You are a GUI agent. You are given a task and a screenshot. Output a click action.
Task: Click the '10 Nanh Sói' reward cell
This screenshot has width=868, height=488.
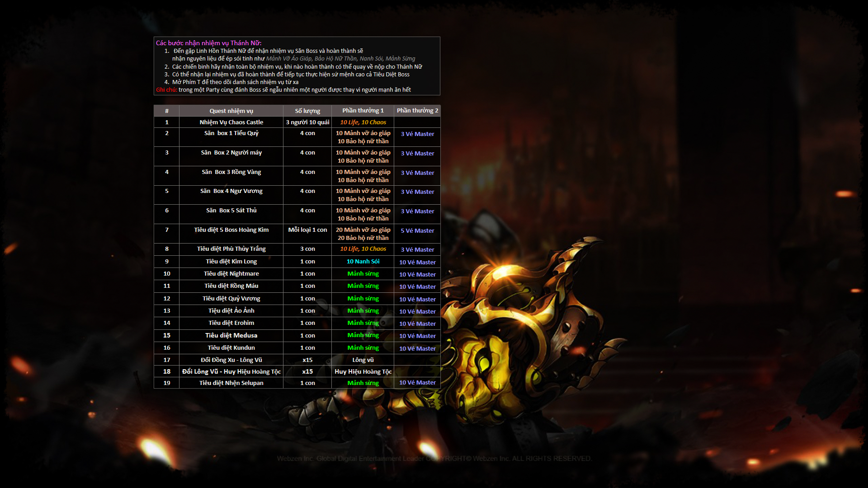[363, 262]
